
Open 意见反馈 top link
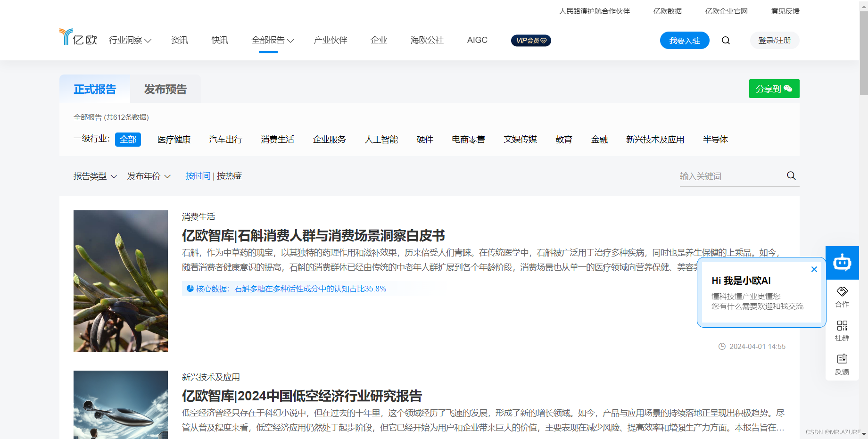click(785, 11)
